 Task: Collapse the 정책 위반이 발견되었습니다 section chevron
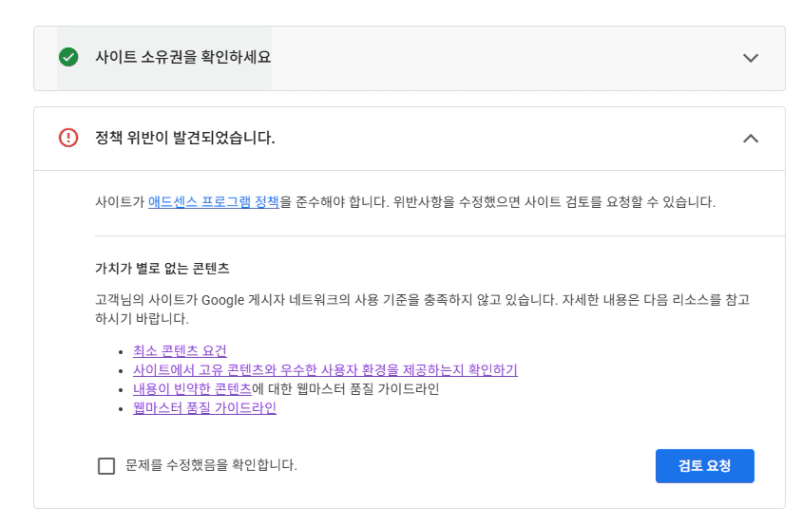751,138
